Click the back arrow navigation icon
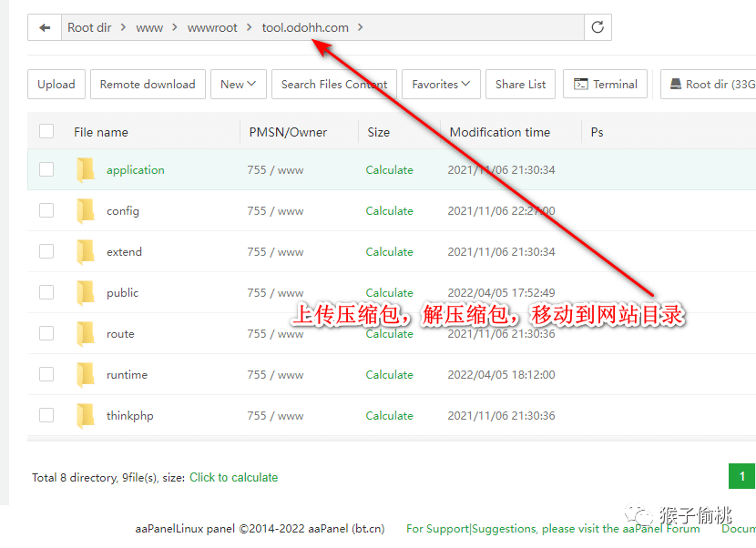Screen dimensions: 756x548 click(x=44, y=27)
